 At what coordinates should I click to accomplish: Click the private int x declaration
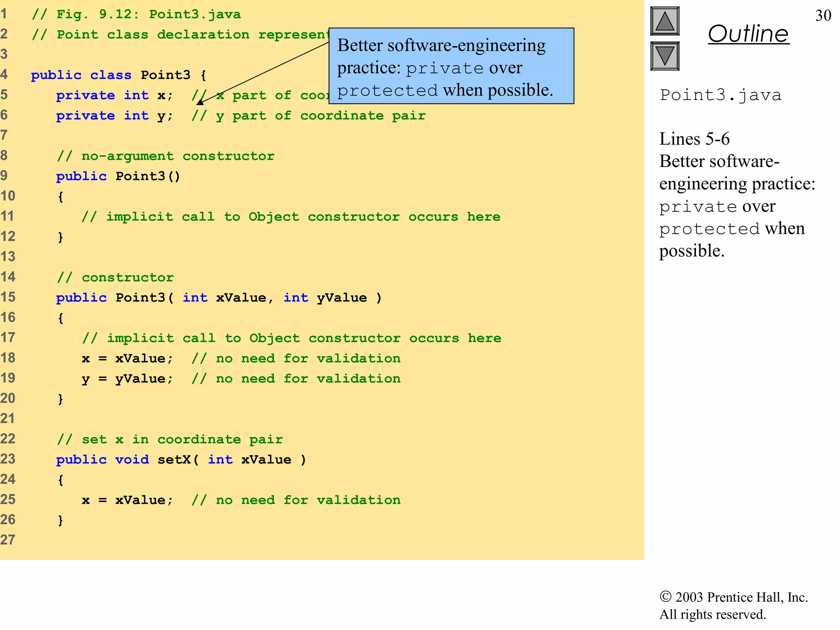point(114,96)
